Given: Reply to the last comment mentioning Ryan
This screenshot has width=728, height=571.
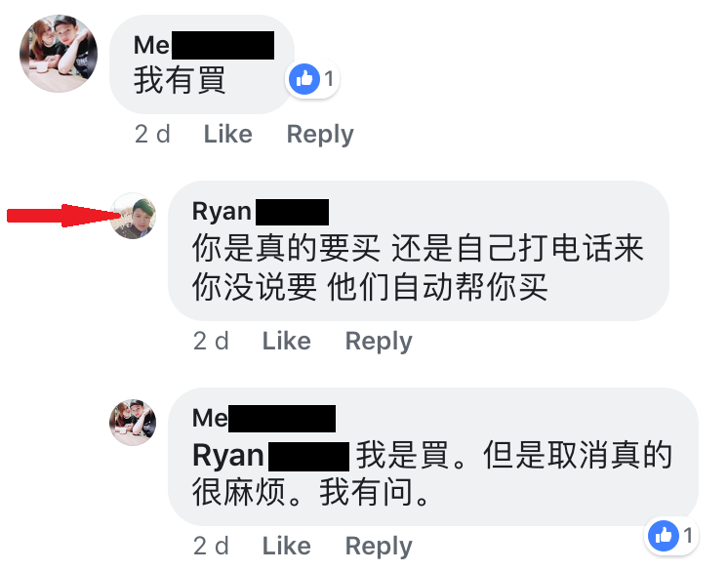Looking at the screenshot, I should point(379,547).
